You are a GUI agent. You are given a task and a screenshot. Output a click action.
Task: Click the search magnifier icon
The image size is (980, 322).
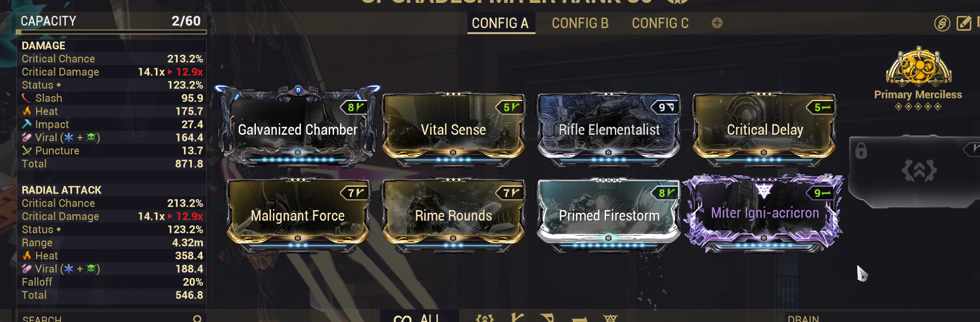point(197,319)
